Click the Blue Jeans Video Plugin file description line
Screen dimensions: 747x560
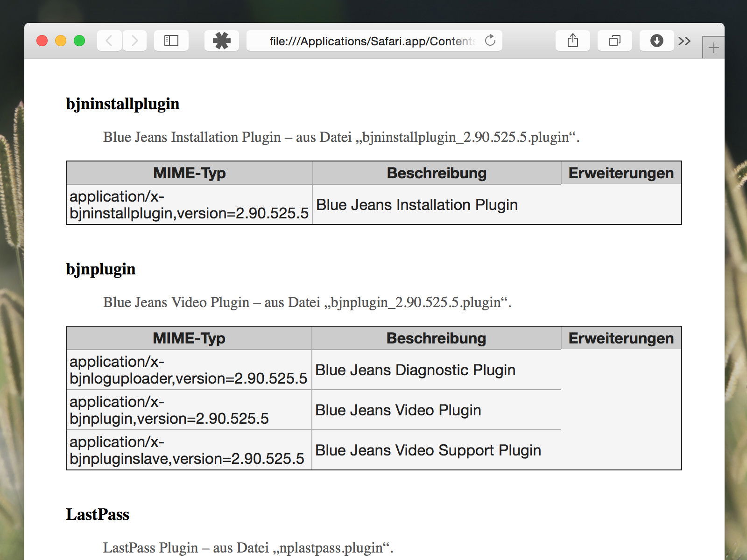(307, 302)
